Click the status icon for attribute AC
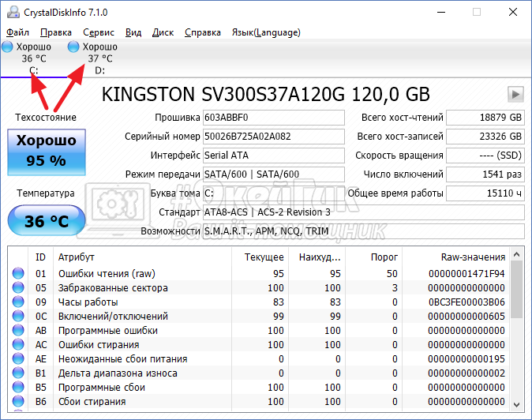 18,344
